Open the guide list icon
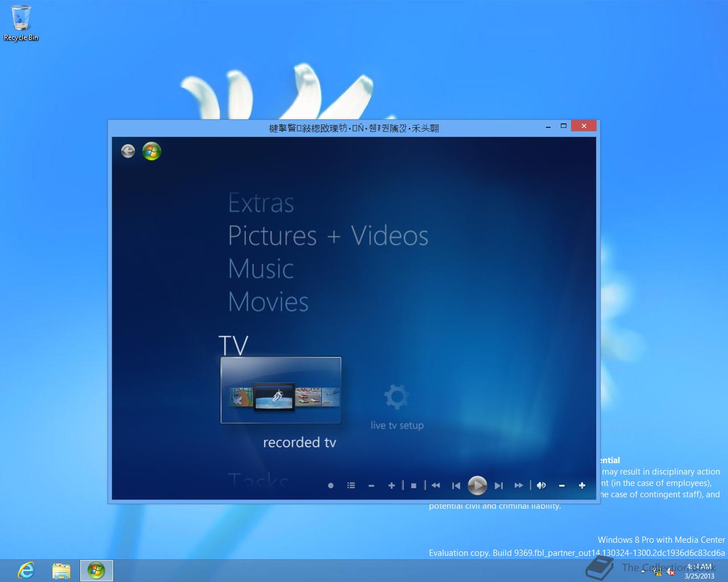 coord(351,485)
